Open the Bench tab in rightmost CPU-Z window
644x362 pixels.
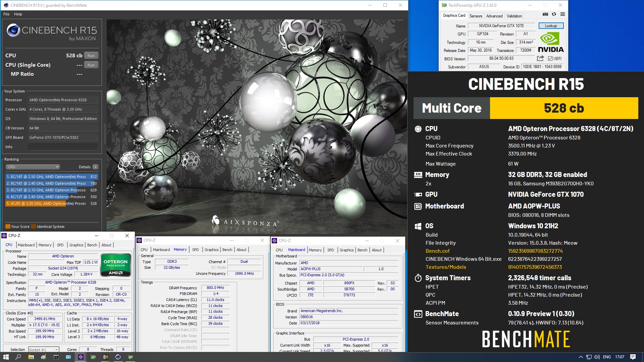[362, 250]
